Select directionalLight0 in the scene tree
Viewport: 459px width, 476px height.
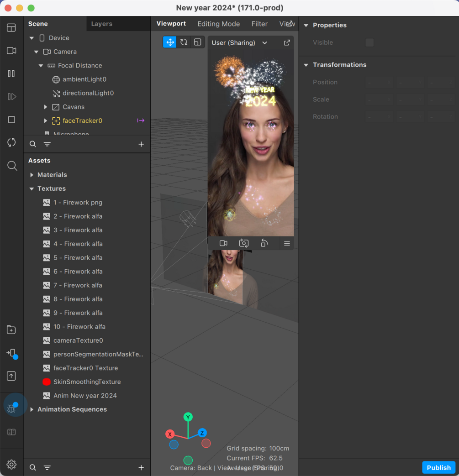(88, 93)
